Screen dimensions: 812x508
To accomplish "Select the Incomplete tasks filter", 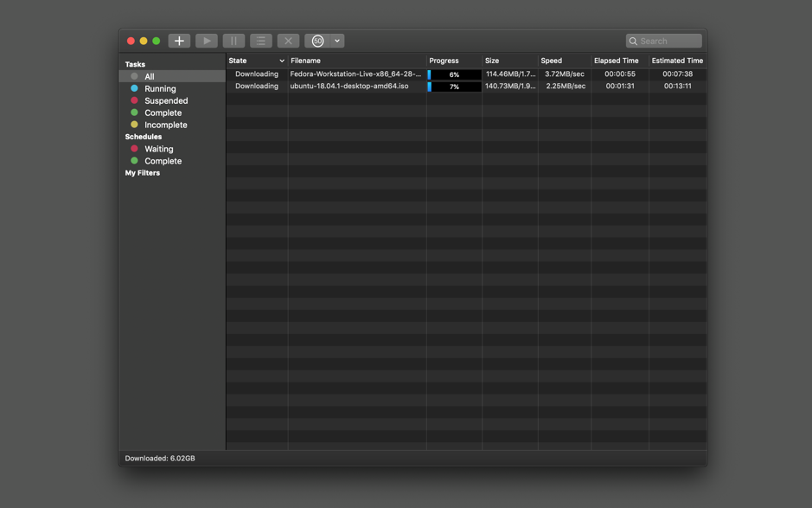I will tap(164, 125).
